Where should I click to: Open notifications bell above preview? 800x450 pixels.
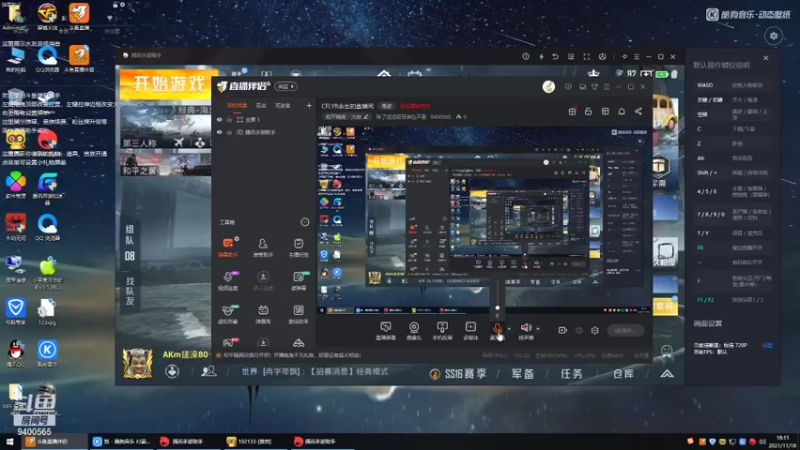coord(621,111)
